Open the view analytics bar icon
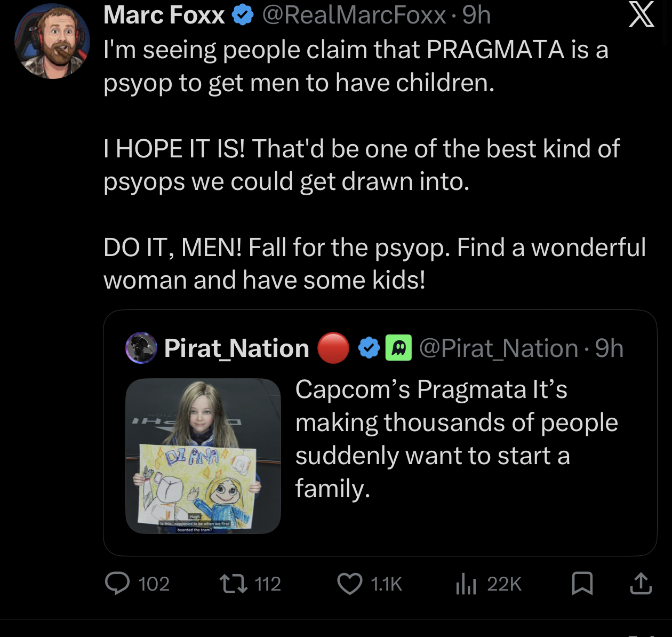672x637 pixels. [x=466, y=583]
